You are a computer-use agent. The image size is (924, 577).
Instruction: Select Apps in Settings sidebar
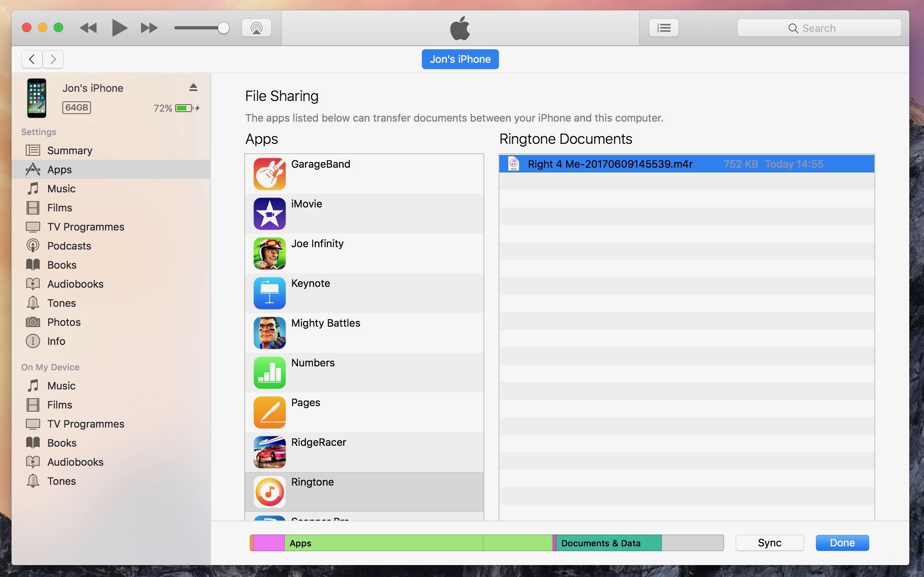111,169
